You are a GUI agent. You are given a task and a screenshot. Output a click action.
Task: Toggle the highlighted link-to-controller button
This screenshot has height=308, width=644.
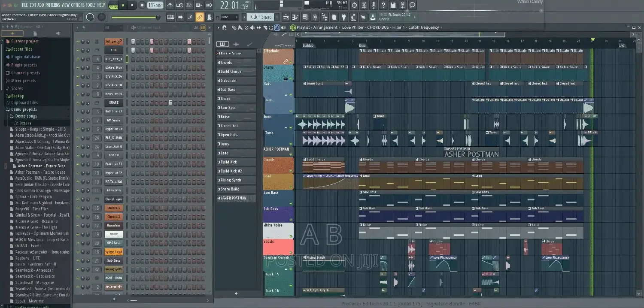(199, 17)
